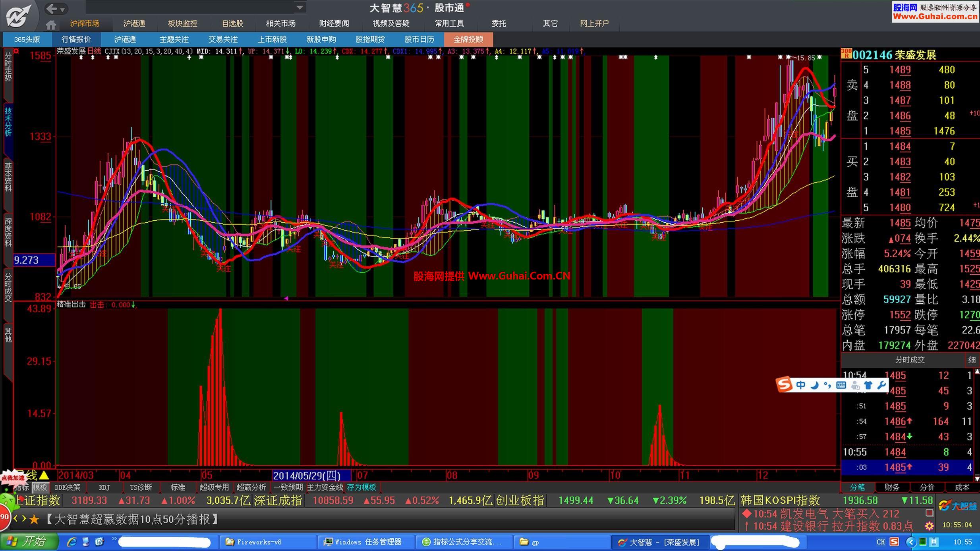The image size is (980, 551).
Task: Select the KDJ template tab
Action: pos(104,487)
